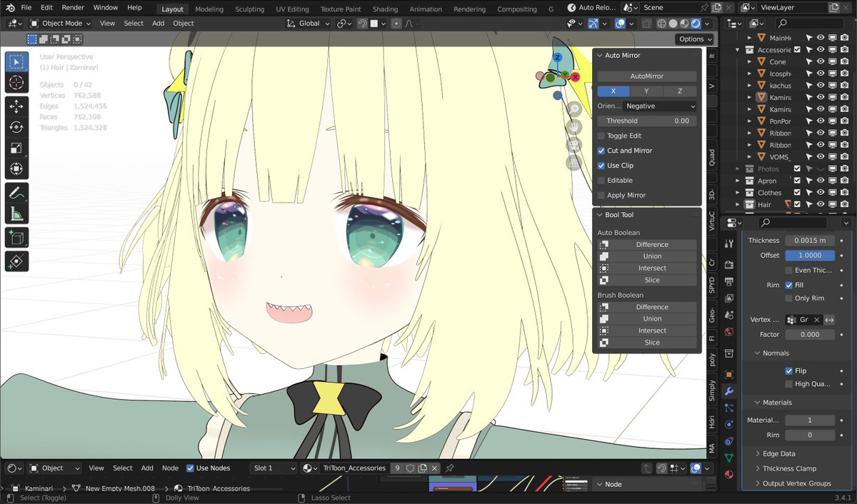Click the zoom view magnifier gizmo
Viewport: 857px width, 504px height.
575,109
